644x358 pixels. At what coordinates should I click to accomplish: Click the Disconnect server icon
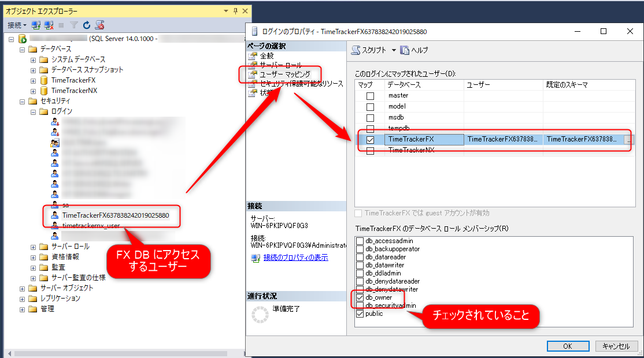pyautogui.click(x=48, y=25)
